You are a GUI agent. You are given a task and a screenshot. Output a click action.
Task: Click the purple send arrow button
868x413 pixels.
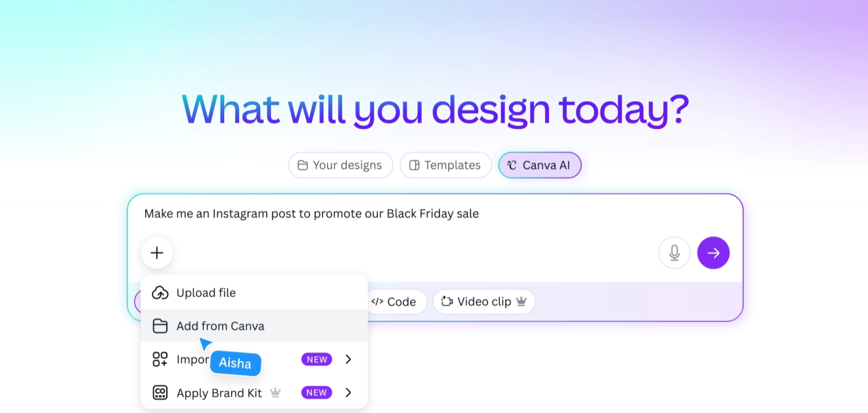[713, 252]
